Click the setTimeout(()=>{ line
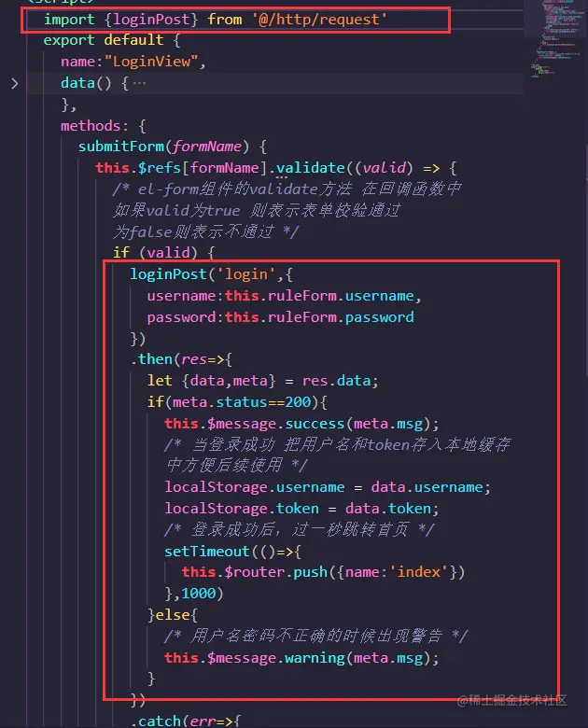 click(232, 552)
